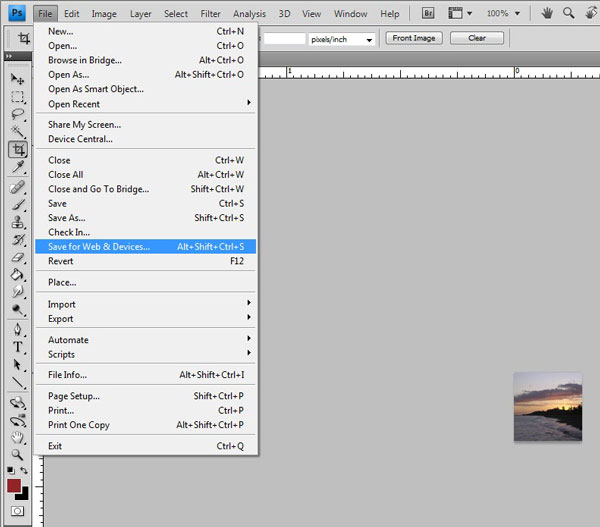
Task: Select the Crop tool in toolbox
Action: click(x=18, y=149)
